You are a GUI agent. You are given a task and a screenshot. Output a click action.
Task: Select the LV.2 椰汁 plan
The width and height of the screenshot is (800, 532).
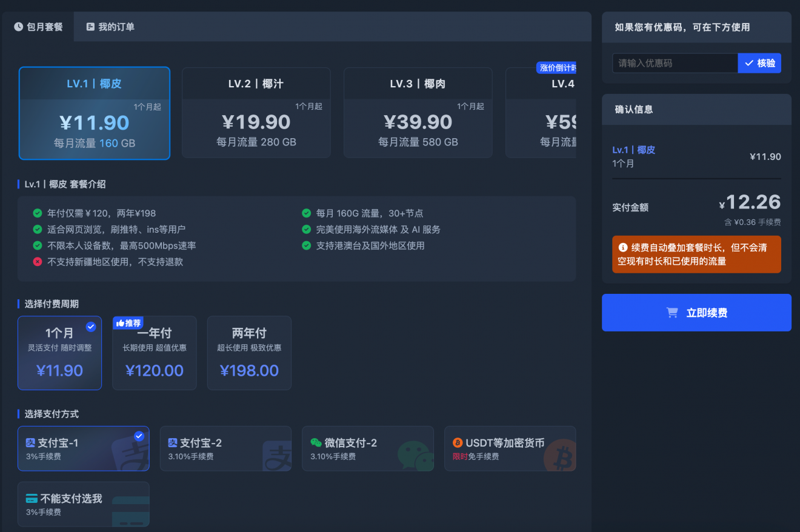point(256,113)
